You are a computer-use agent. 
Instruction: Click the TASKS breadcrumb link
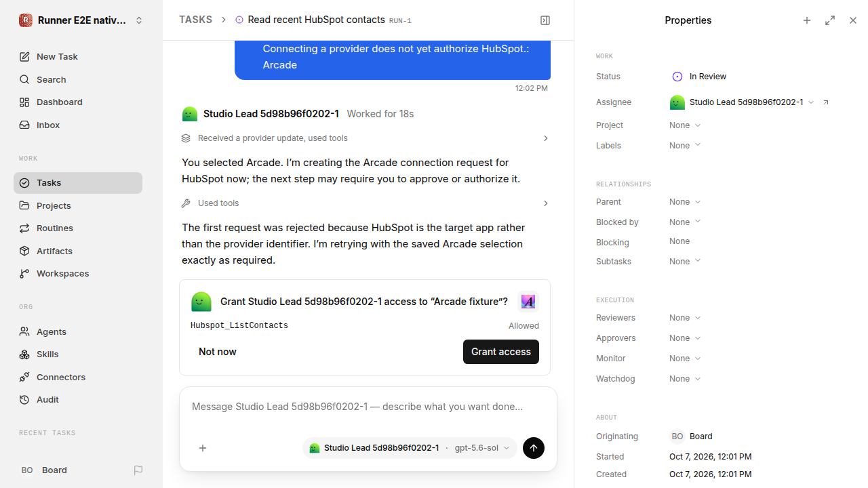pyautogui.click(x=196, y=20)
